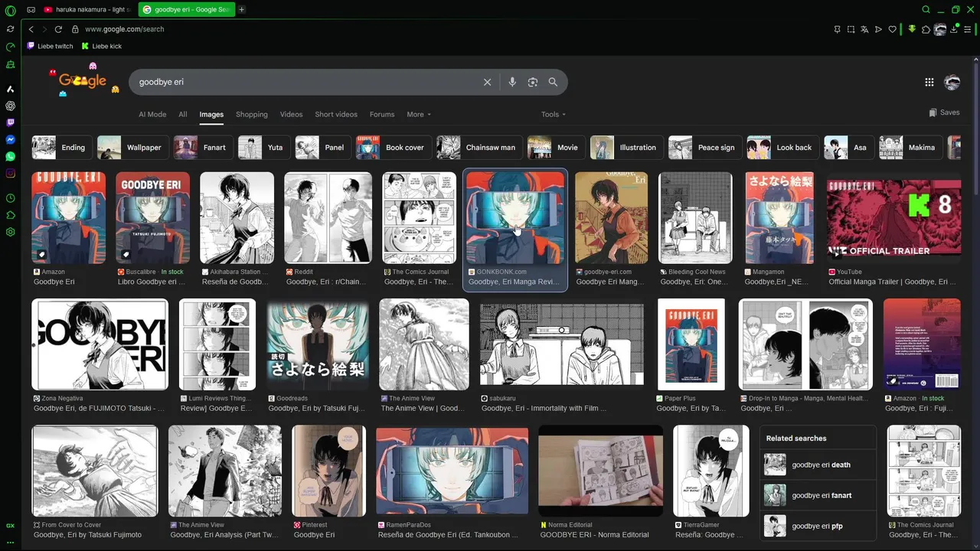Select the Fanart filter chip

tap(203, 147)
